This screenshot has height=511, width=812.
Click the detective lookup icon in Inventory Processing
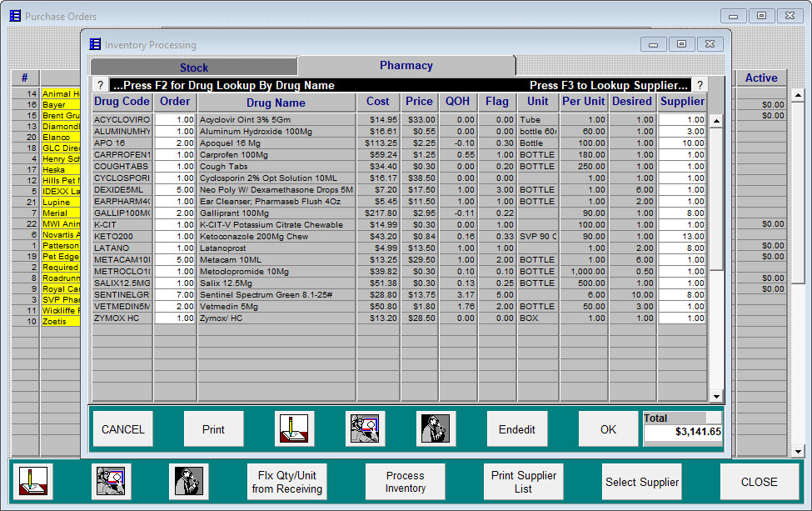(436, 429)
